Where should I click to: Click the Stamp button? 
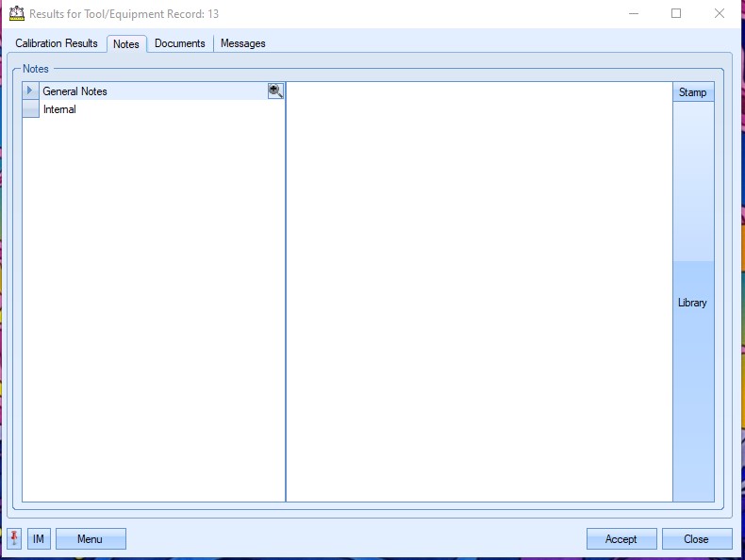coord(693,92)
